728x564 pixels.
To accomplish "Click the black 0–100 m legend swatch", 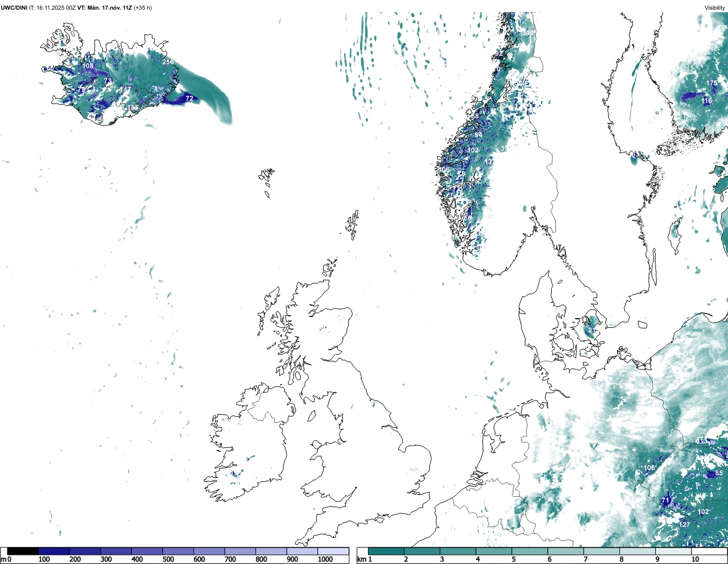I will (23, 551).
